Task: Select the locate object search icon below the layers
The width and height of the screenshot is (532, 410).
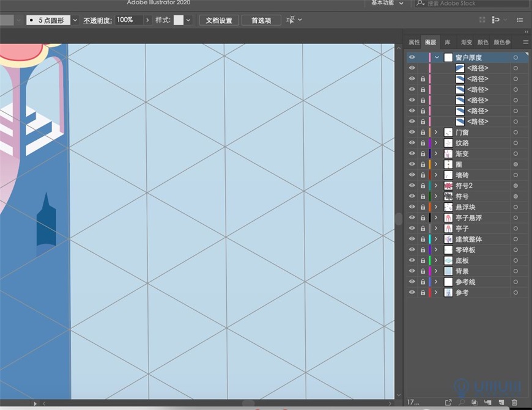Action: 462,402
